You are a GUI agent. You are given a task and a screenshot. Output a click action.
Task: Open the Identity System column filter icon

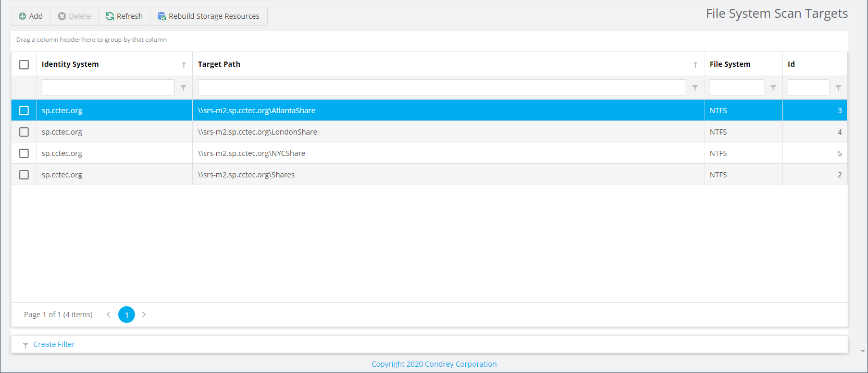pyautogui.click(x=183, y=88)
